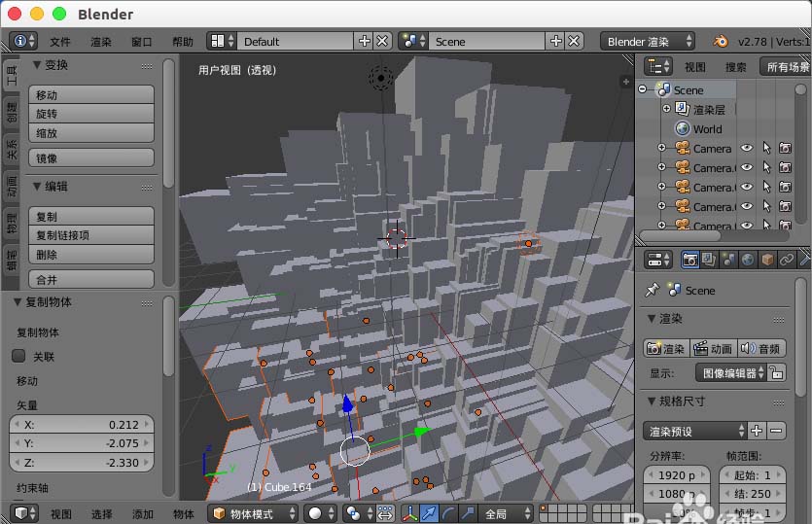This screenshot has width=812, height=524.
Task: Open the Blender 渲染 engine dropdown
Action: pos(648,41)
